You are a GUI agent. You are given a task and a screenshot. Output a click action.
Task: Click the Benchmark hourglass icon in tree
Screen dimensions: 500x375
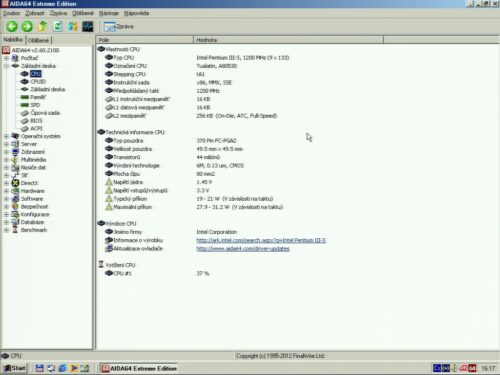tap(15, 230)
